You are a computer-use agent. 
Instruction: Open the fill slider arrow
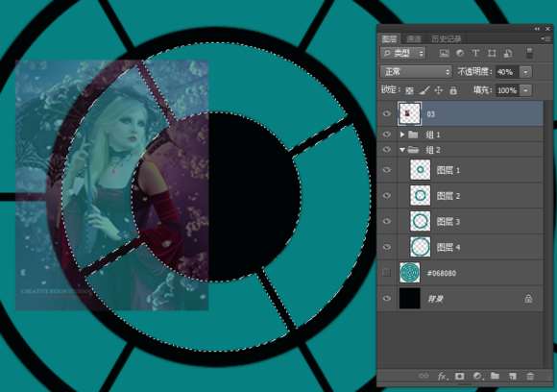coord(525,90)
